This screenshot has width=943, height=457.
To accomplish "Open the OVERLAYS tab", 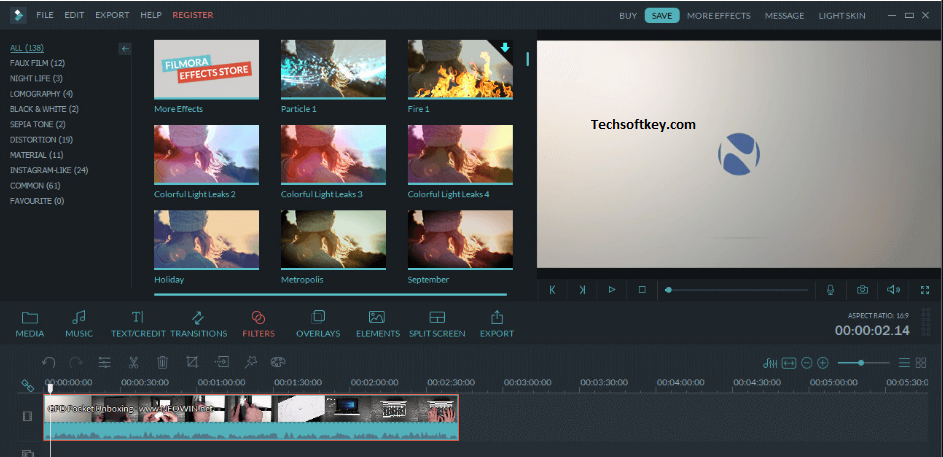I will 318,324.
